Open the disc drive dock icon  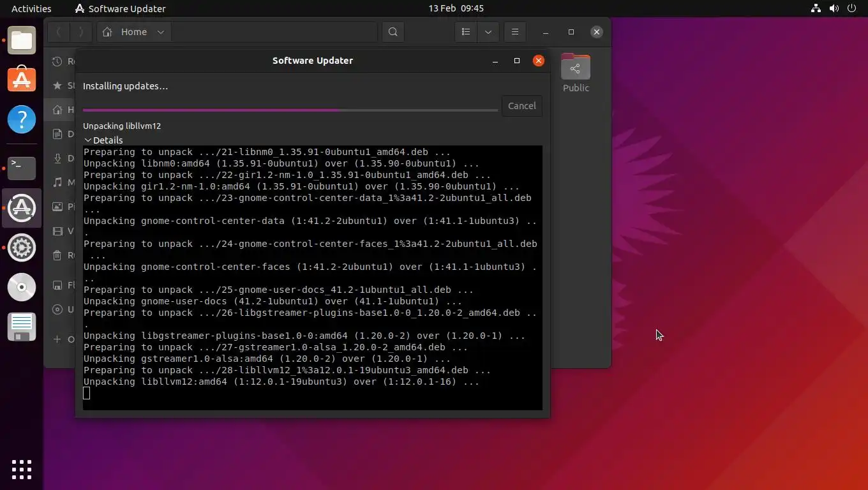pyautogui.click(x=22, y=287)
